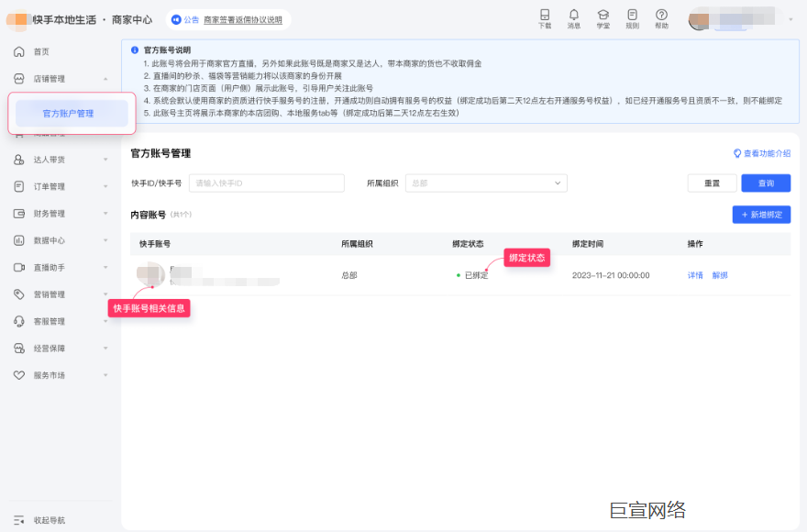Viewport: 807px width, 532px height.
Task: Go to 首页 in sidebar
Action: [41, 51]
